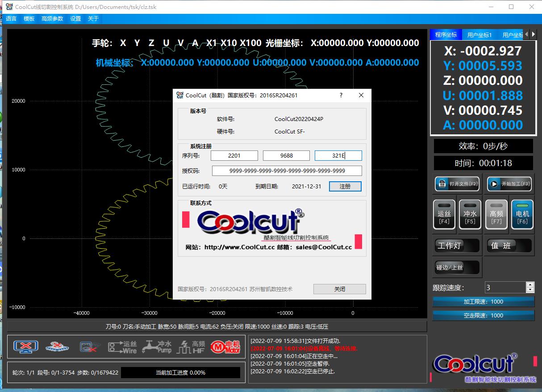Click the 跟踪速度 value field
Image resolution: width=542 pixels, height=392 pixels.
pos(506,288)
